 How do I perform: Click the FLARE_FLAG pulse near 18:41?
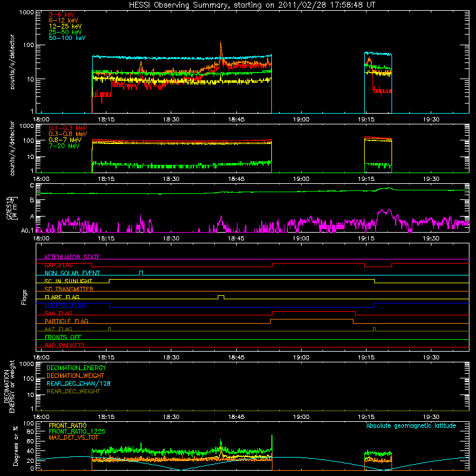(221, 297)
